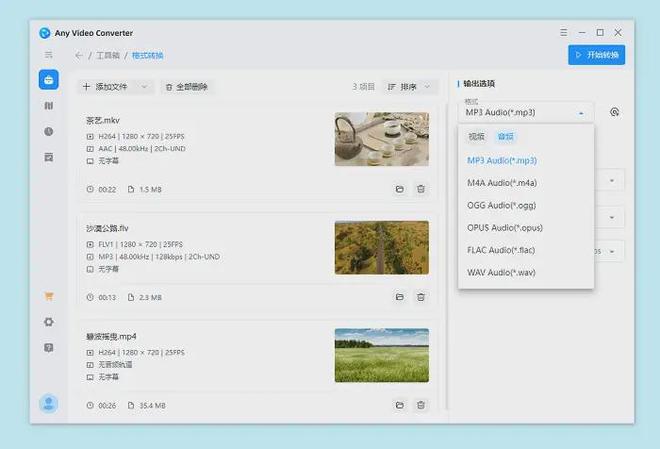
Task: Switch to the 视频 tab in format list
Action: [477, 136]
